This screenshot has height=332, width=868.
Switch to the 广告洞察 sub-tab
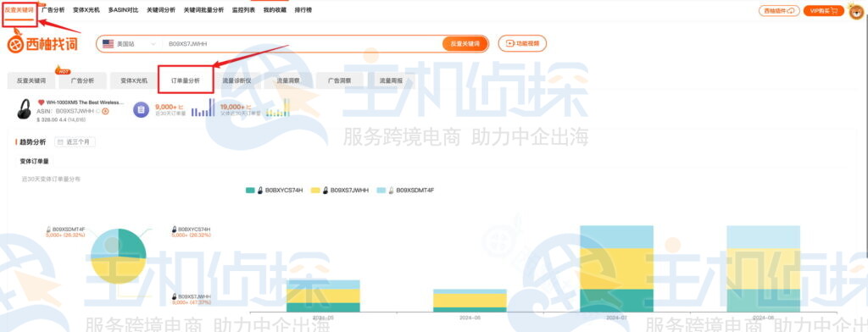pyautogui.click(x=339, y=80)
